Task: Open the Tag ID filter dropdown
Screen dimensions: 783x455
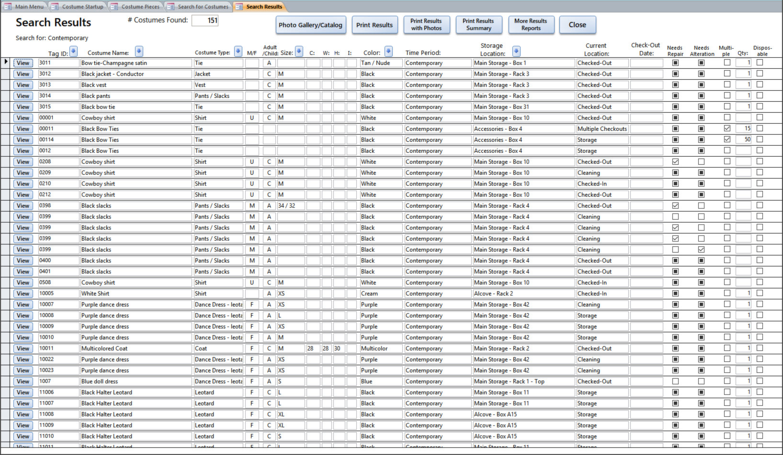Action: 73,51
